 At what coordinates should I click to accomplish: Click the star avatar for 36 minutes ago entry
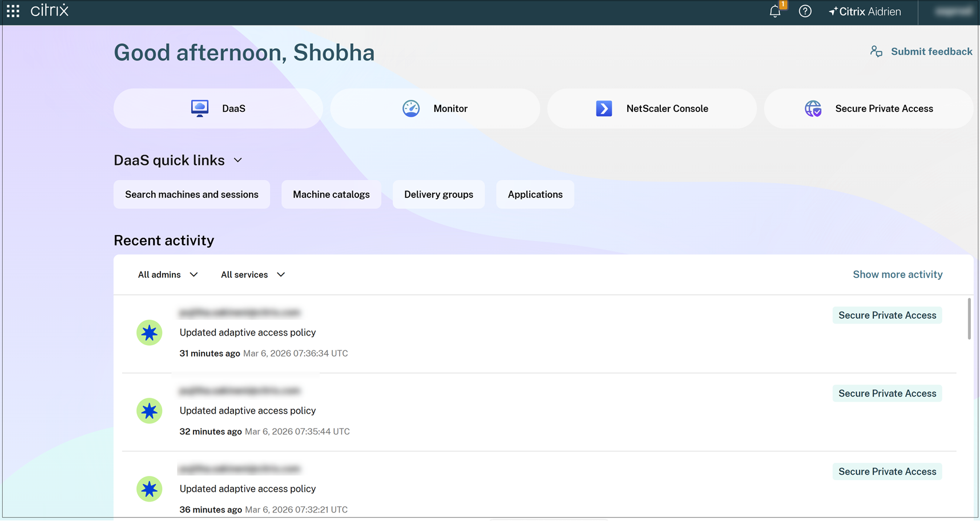[149, 489]
